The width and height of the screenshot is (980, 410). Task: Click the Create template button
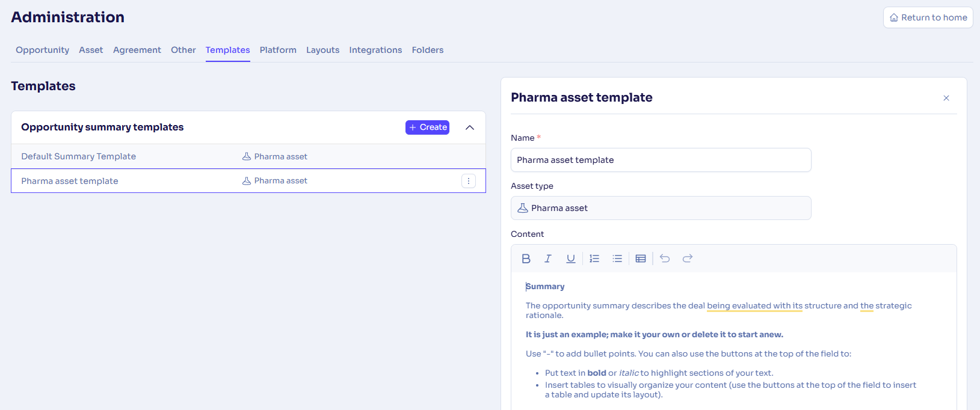[427, 127]
